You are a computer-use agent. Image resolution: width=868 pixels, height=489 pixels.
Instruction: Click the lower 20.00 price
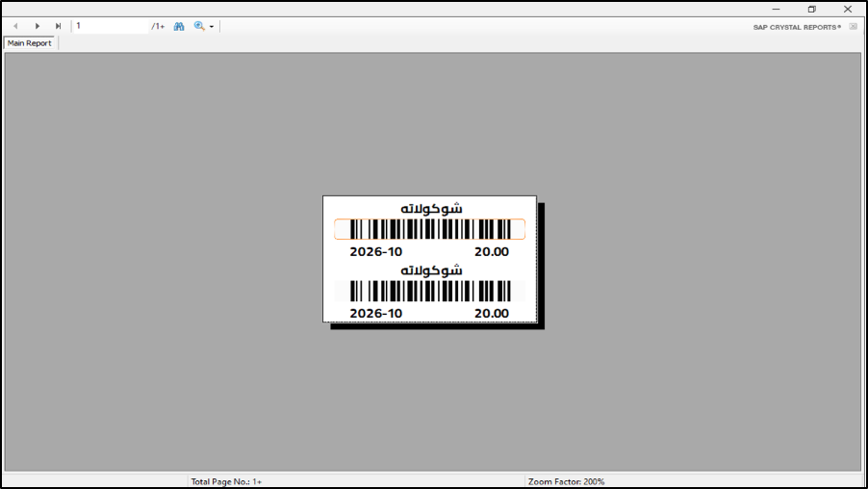click(x=491, y=313)
